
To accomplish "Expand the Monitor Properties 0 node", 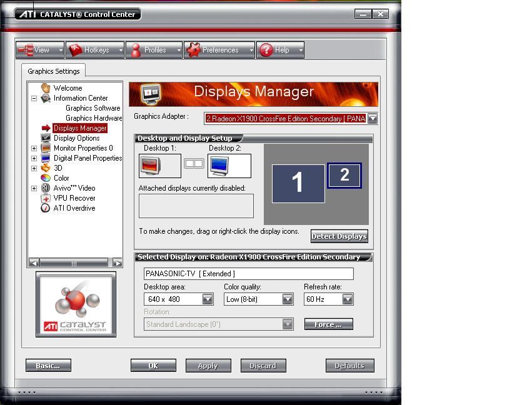I will [34, 148].
